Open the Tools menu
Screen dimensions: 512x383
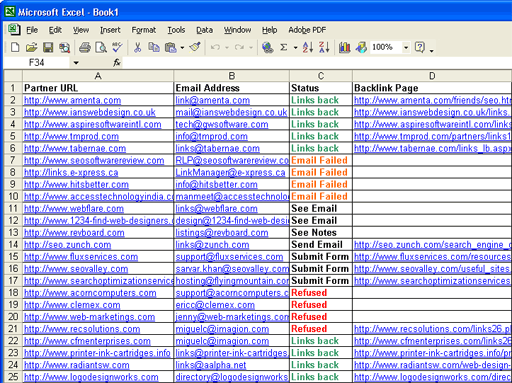click(176, 30)
